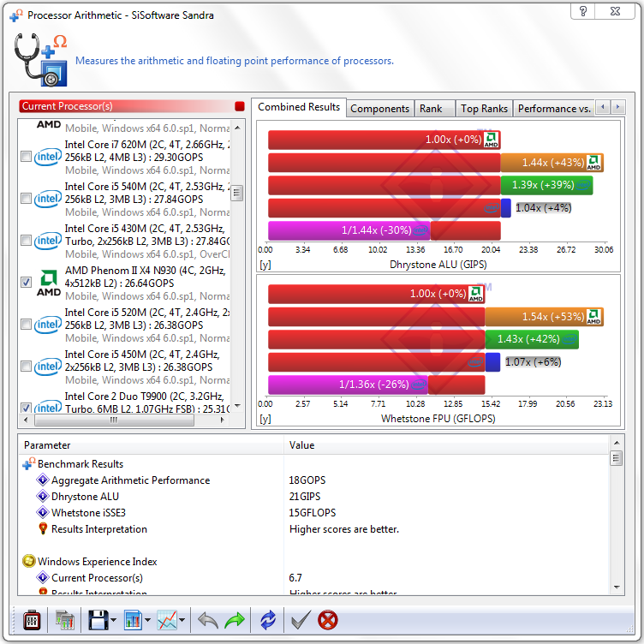Click the Parameter column header
This screenshot has width=644, height=644.
[151, 445]
